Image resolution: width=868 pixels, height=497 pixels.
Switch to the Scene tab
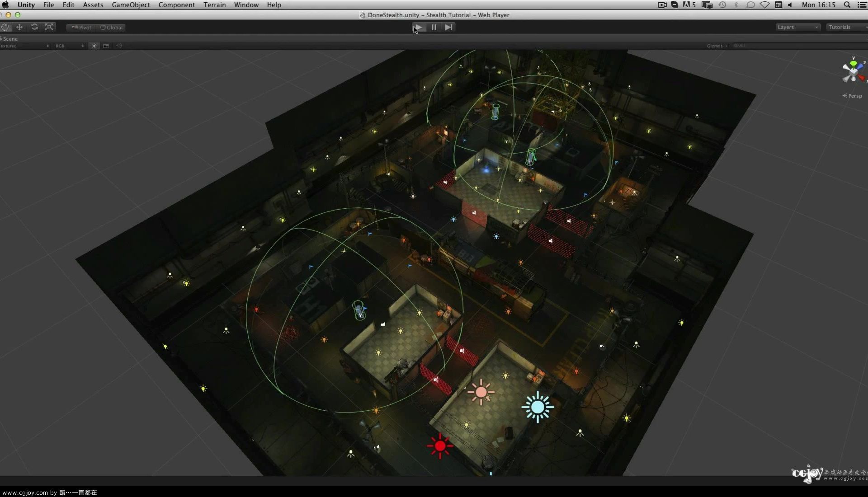click(x=9, y=39)
